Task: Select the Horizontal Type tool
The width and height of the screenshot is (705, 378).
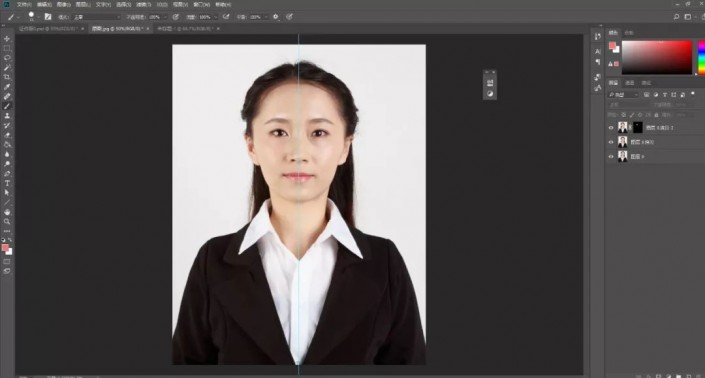Action: pyautogui.click(x=7, y=183)
